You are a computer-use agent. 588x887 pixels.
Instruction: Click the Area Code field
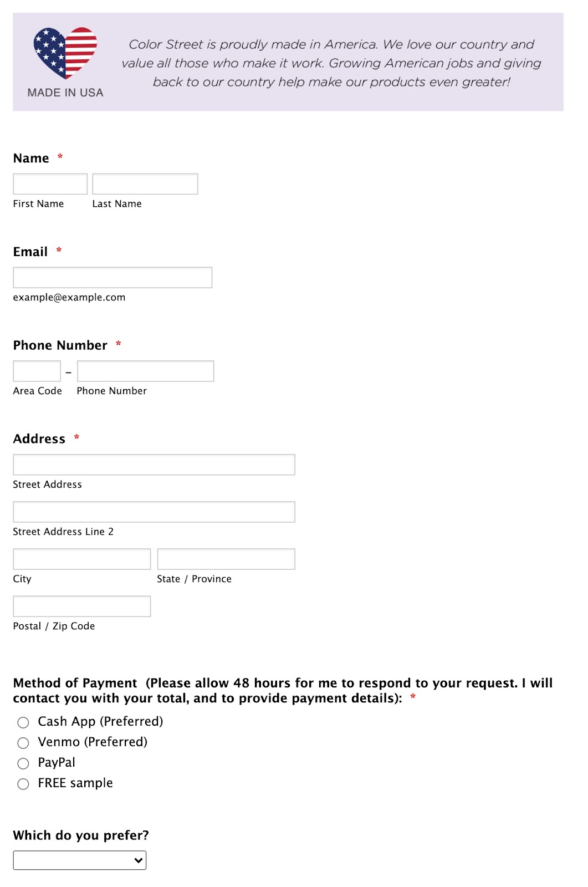[x=37, y=371]
